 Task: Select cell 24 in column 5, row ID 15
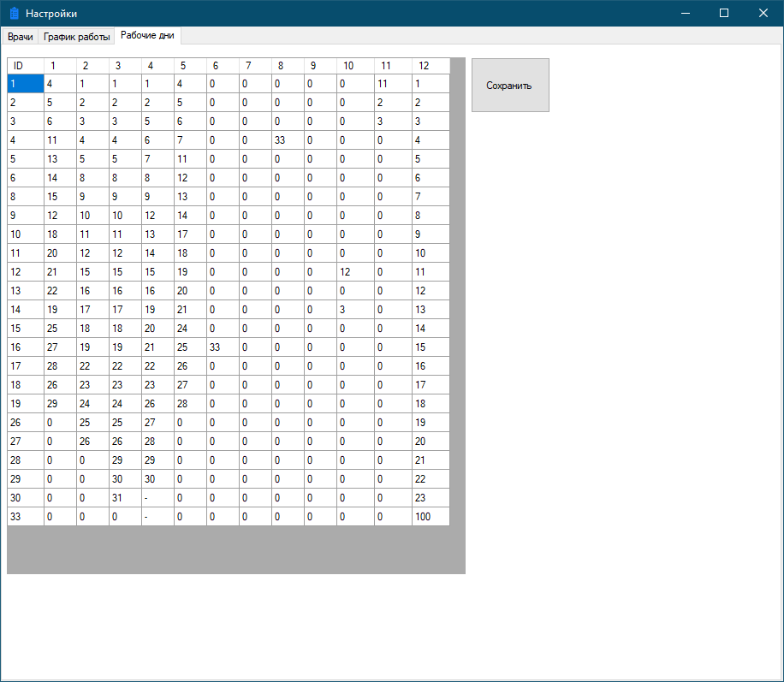click(190, 329)
